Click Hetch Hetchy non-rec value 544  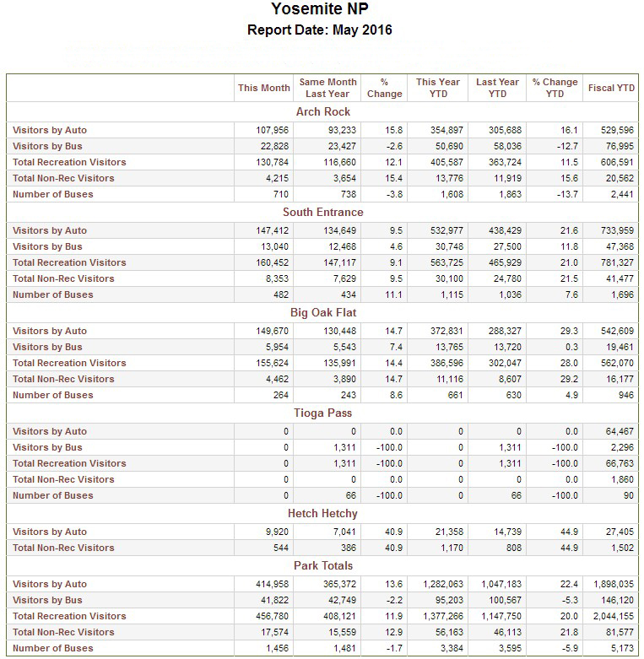pos(281,548)
